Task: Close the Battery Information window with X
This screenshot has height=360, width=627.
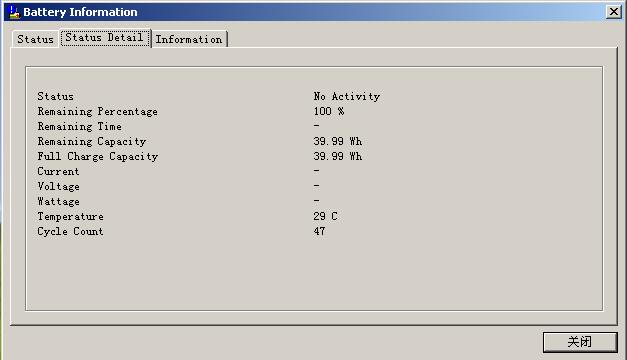Action: [x=614, y=12]
